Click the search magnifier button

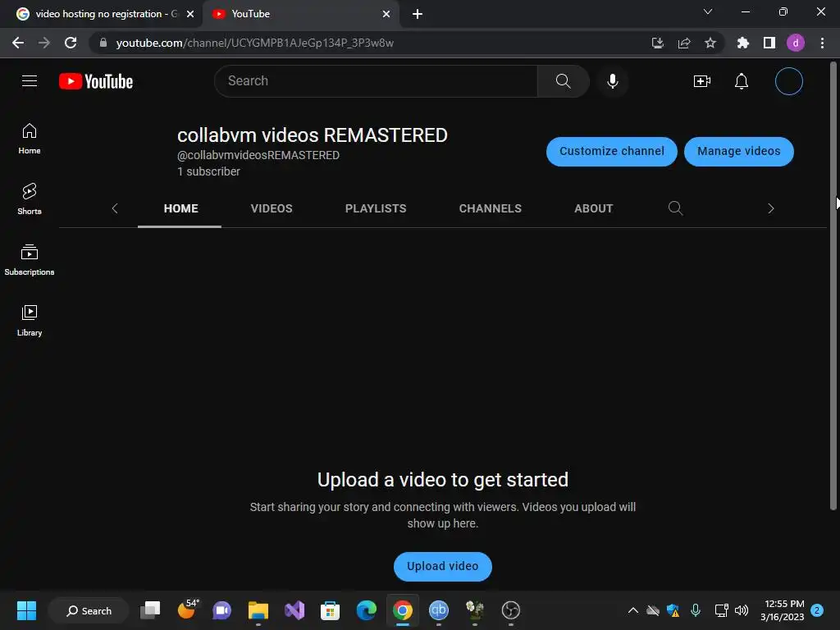coord(563,81)
